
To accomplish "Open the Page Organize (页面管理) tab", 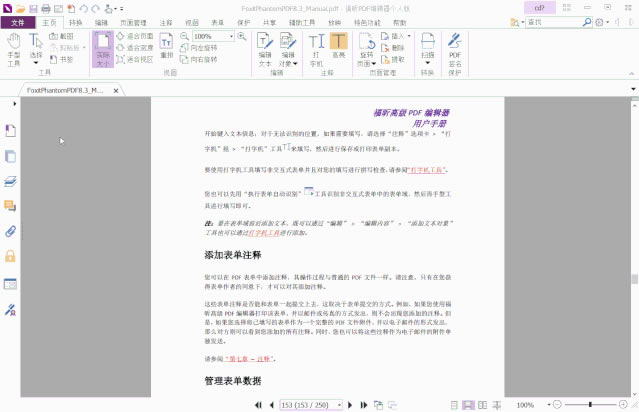I will tap(133, 22).
